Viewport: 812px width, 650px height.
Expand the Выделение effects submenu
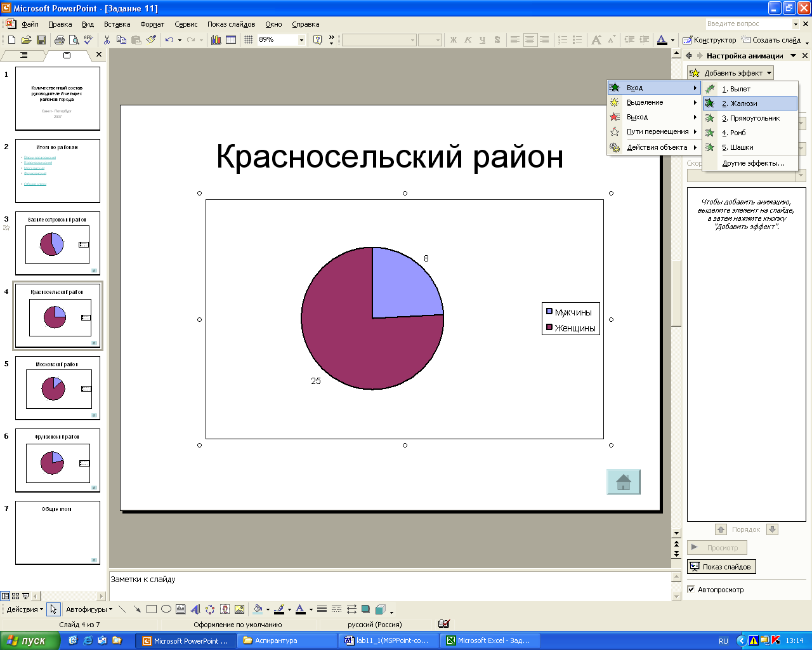click(653, 102)
